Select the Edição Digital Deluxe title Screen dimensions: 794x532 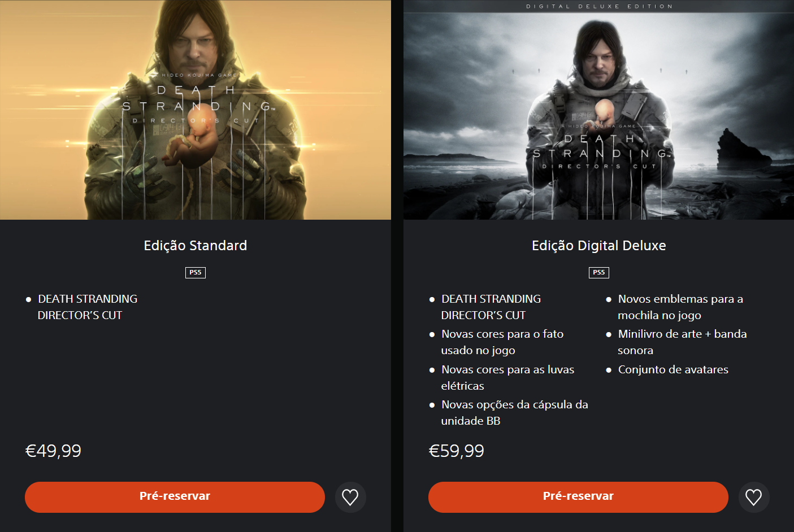point(599,246)
